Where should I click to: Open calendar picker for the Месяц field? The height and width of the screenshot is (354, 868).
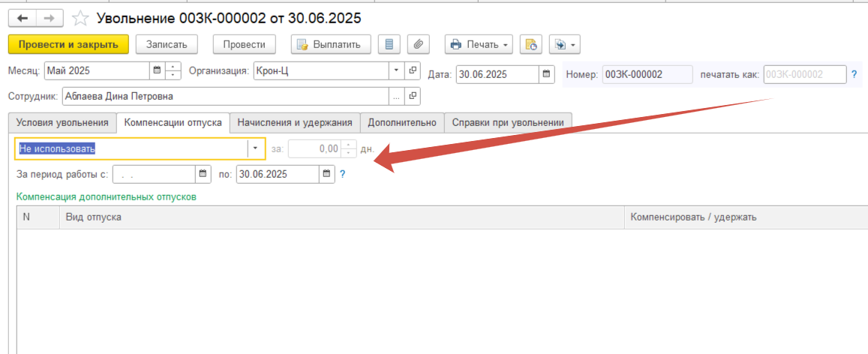(157, 72)
